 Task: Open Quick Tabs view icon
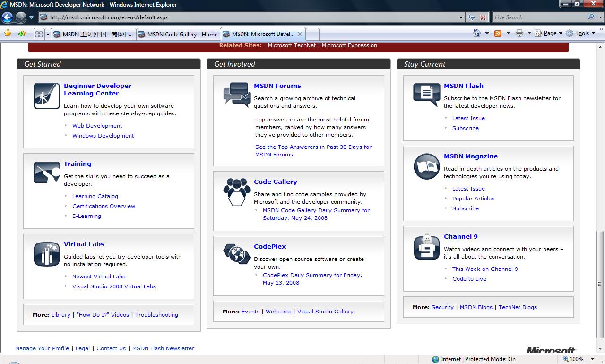(39, 34)
